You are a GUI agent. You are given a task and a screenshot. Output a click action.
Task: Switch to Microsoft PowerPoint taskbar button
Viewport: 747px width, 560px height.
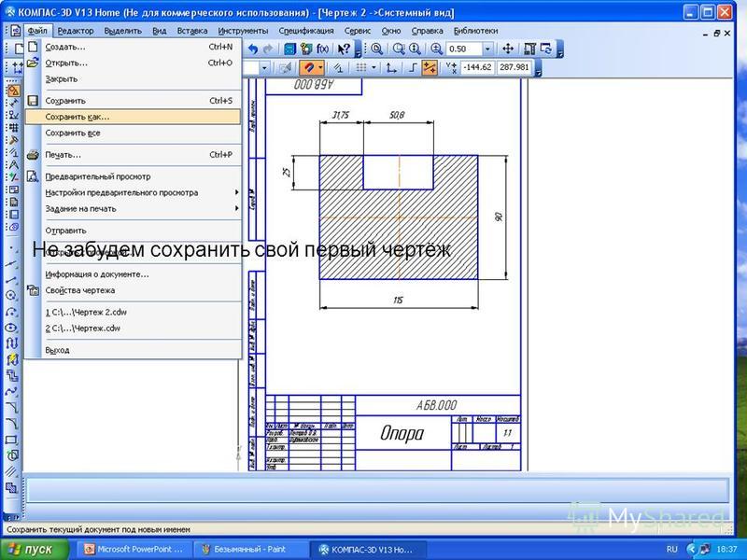pos(134,549)
